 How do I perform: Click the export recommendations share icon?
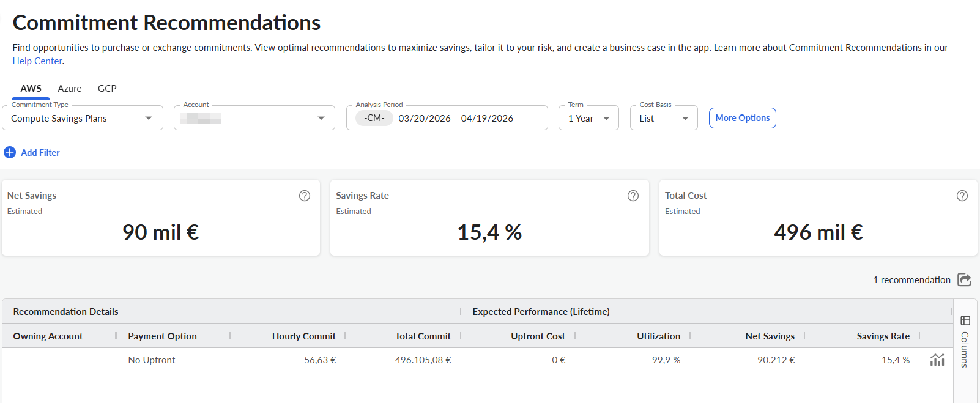point(964,279)
